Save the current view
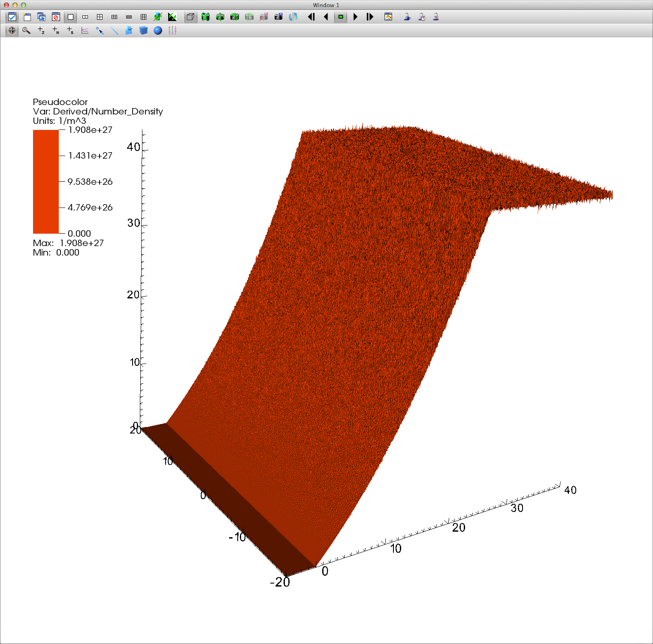The height and width of the screenshot is (644, 653). point(278,17)
